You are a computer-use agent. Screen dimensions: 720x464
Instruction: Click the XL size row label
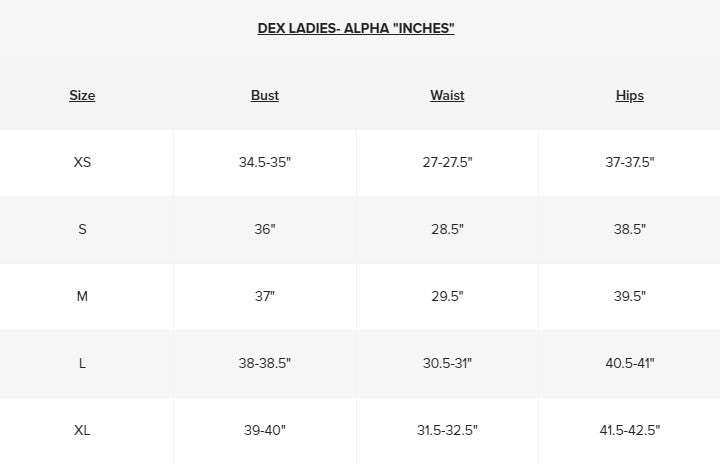(82, 430)
